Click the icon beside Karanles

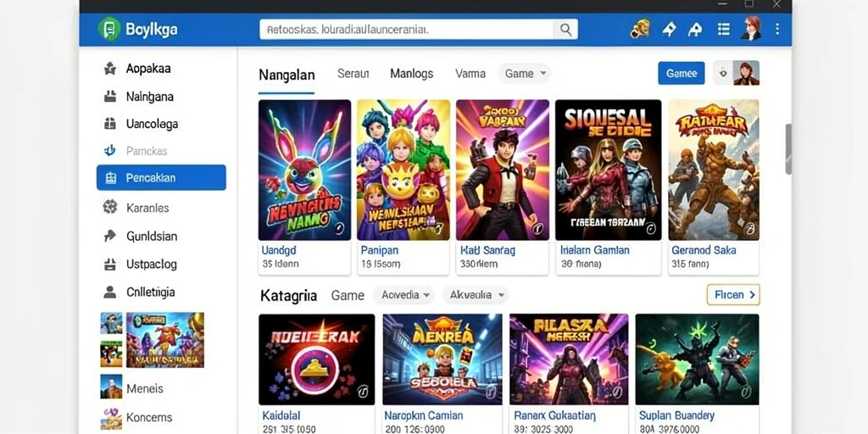(110, 208)
